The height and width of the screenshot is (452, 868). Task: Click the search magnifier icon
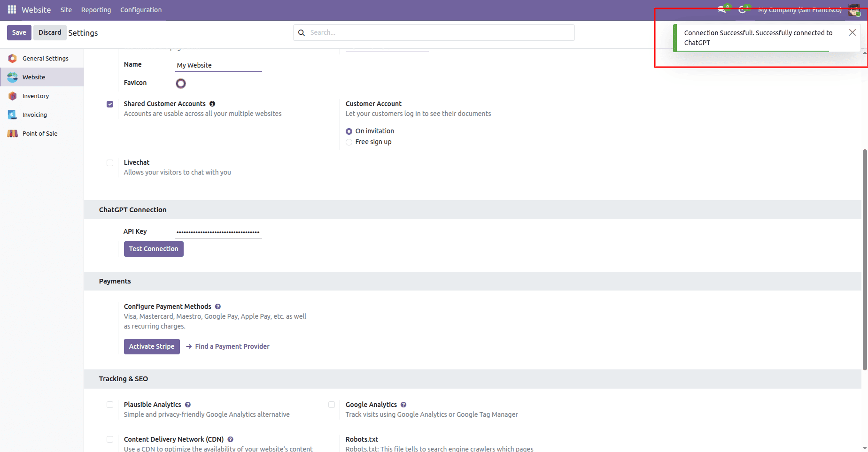[x=302, y=32]
